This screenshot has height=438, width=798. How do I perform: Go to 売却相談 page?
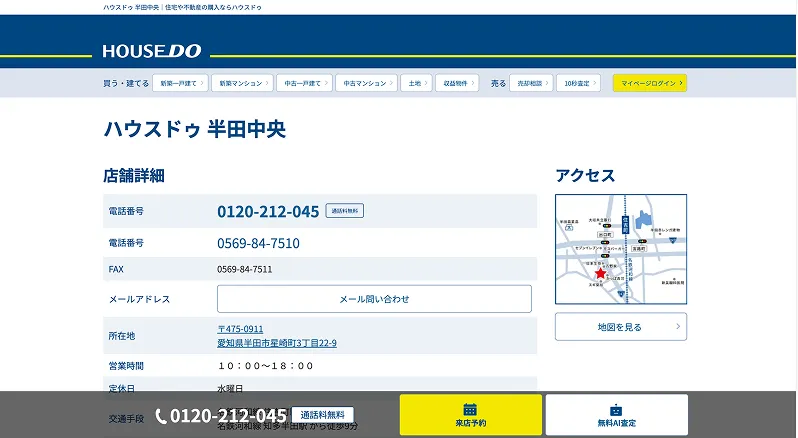click(531, 83)
